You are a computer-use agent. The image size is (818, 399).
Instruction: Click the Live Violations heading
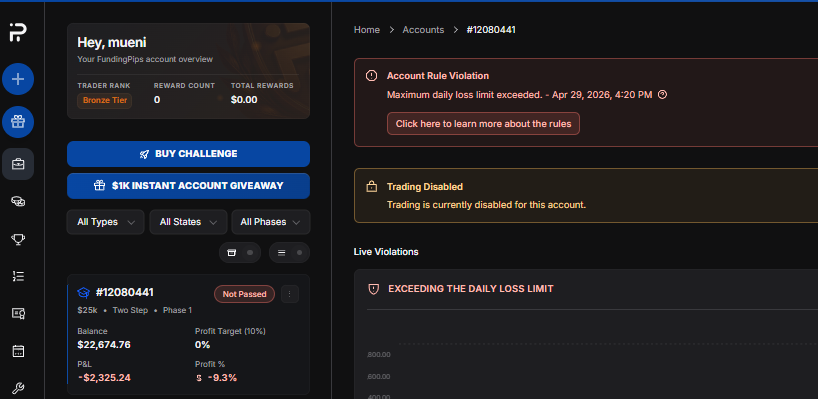[386, 252]
